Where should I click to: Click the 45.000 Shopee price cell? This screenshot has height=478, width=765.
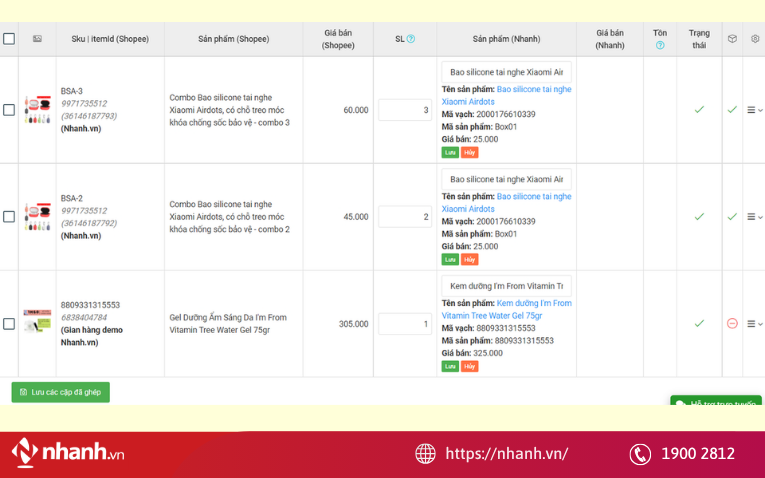pyautogui.click(x=356, y=217)
